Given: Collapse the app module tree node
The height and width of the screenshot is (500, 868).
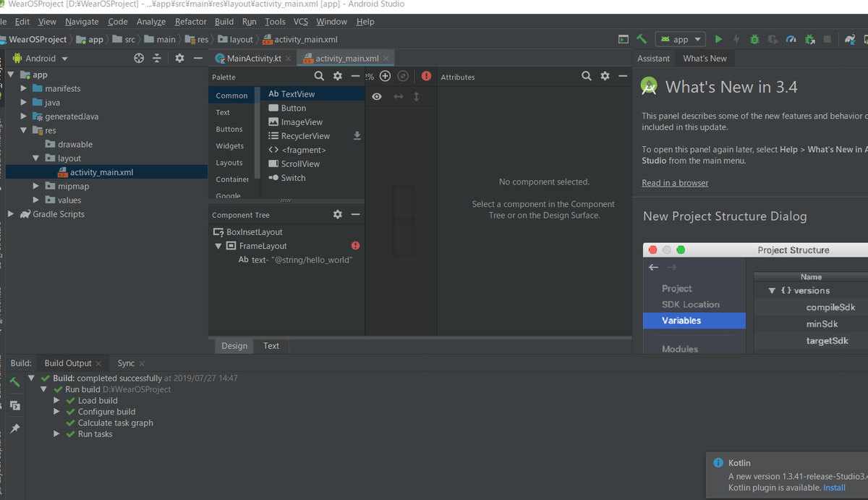Looking at the screenshot, I should pos(11,75).
